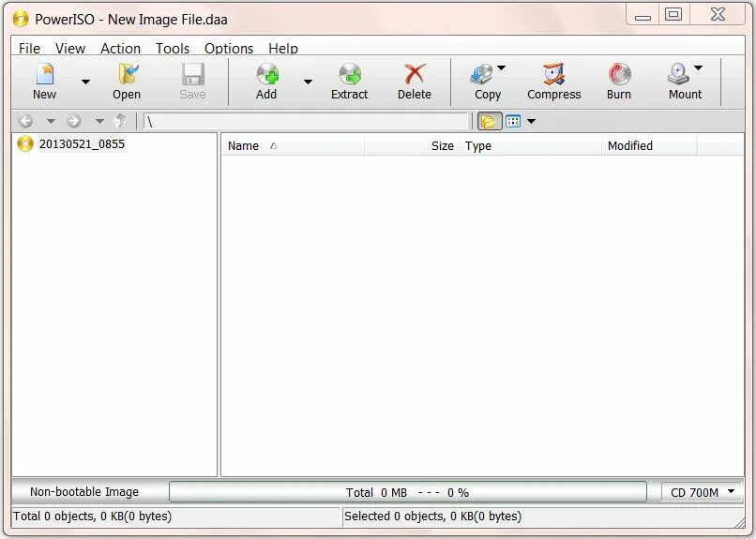Screen dimensions: 756x539
Task: Click the Mount virtual drive icon
Action: click(x=678, y=75)
